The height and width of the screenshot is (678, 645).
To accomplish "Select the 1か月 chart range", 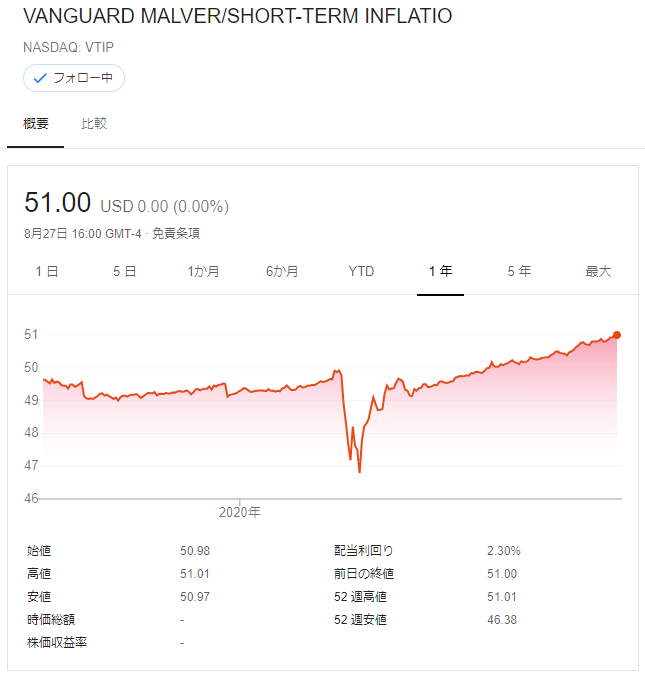I will pyautogui.click(x=203, y=272).
